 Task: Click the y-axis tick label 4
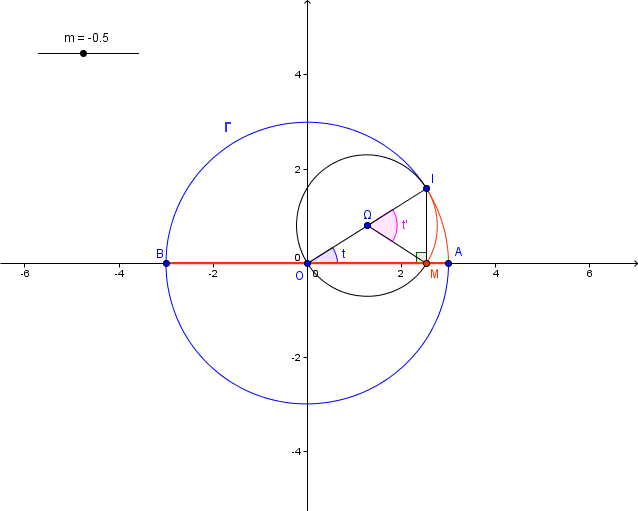coord(296,74)
